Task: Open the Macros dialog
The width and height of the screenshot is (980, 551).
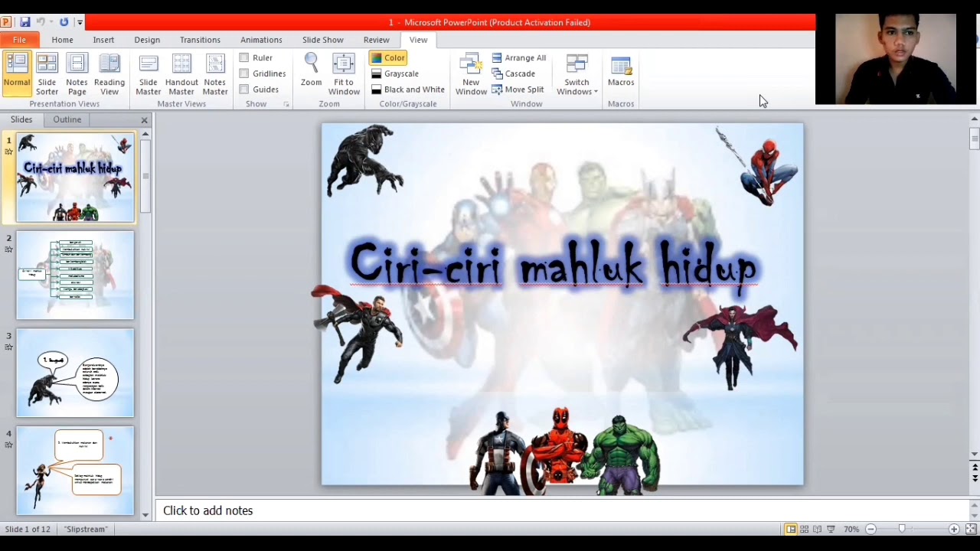Action: tap(621, 71)
